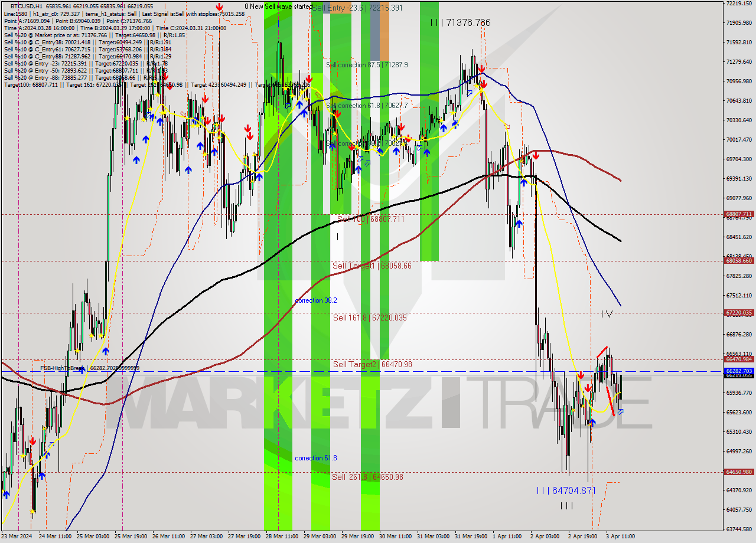Click 'Sell correction 61.8 | 70627.7' label

tap(367, 106)
